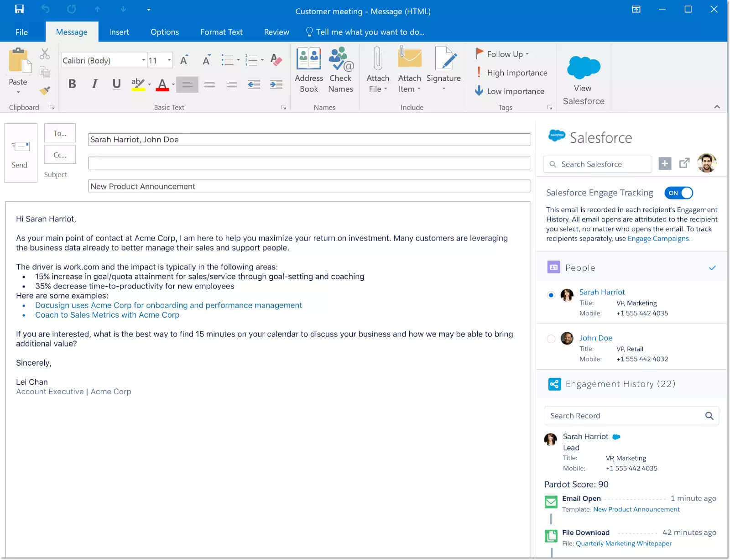Apply the yellow text highlight color

(x=138, y=84)
